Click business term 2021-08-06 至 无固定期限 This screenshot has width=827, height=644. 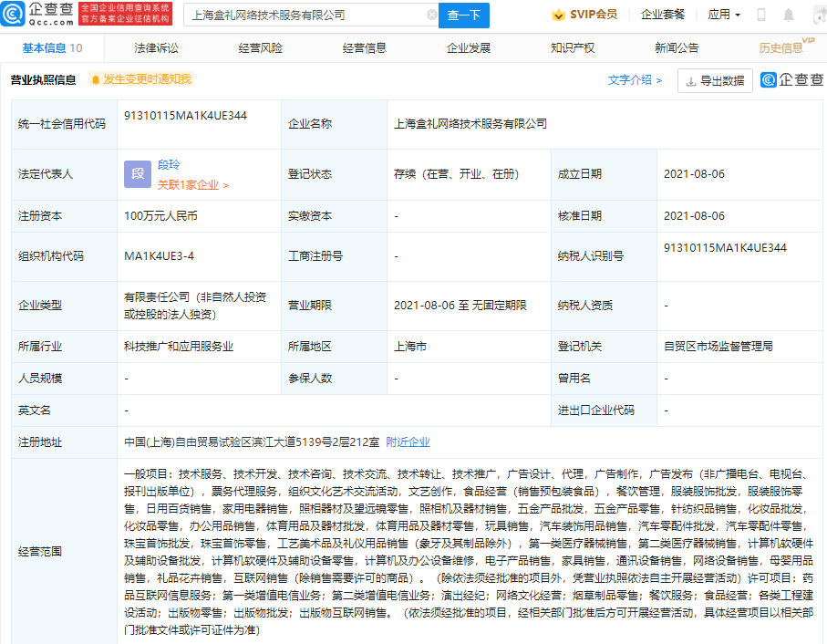460,306
